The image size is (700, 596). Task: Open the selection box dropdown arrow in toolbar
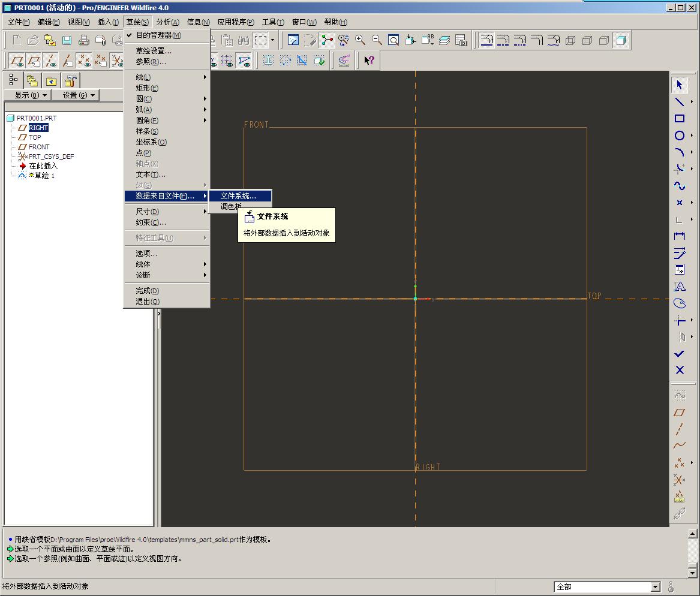[x=272, y=40]
